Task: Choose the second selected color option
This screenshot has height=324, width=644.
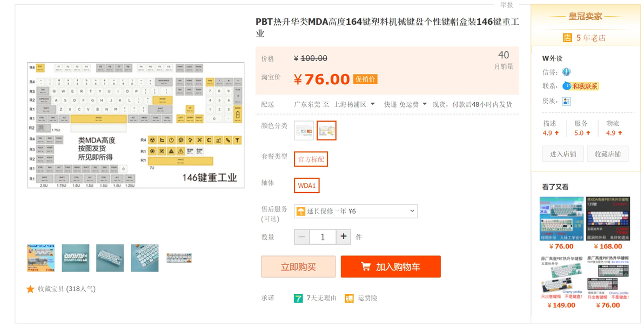Action: point(326,131)
